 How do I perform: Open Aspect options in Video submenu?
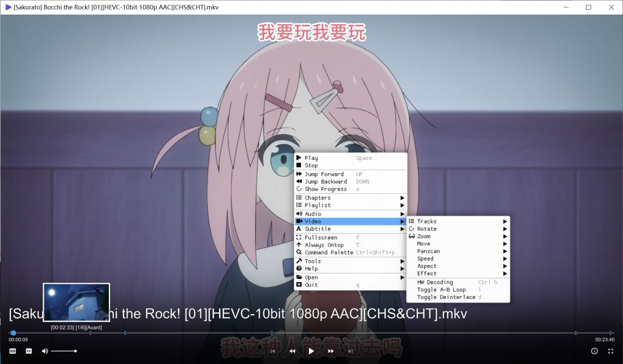click(x=458, y=266)
